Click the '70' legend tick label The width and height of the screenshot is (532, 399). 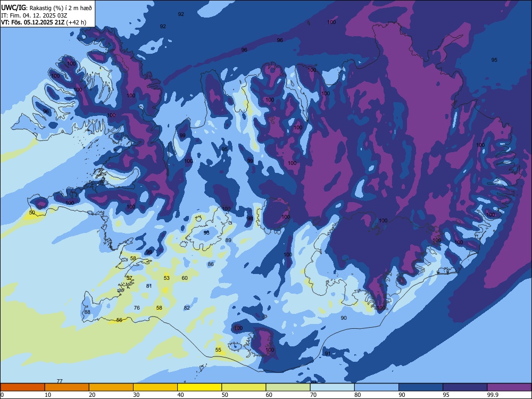(313, 395)
